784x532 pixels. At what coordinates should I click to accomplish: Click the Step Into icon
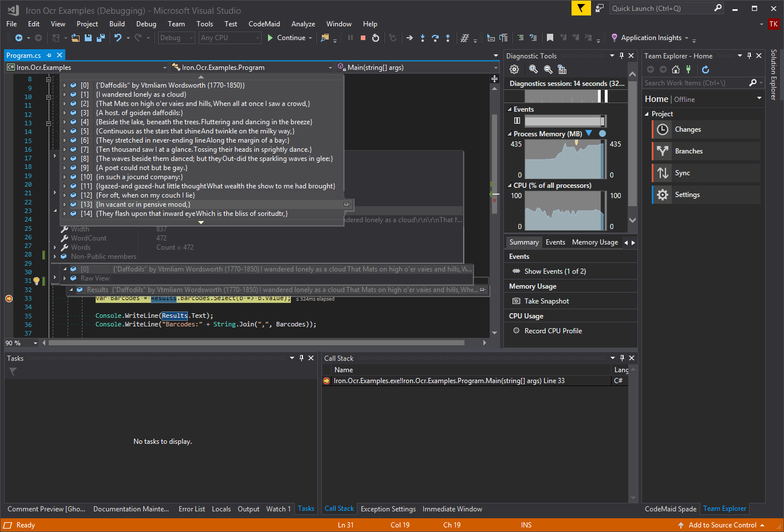click(422, 38)
